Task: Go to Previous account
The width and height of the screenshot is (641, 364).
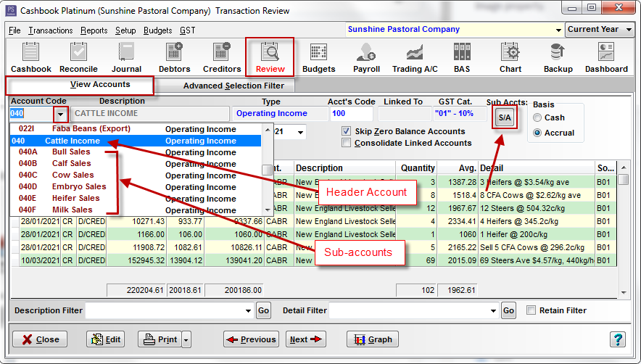Action: (x=251, y=339)
